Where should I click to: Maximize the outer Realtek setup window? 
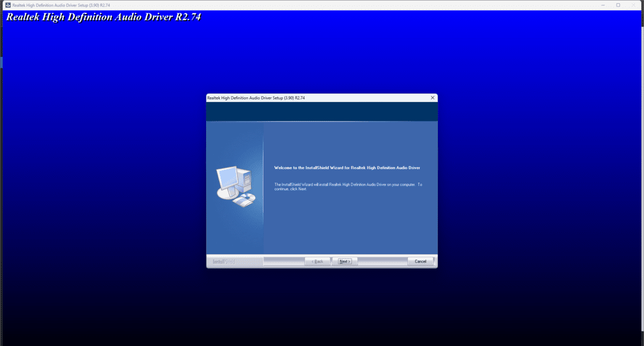click(x=618, y=5)
